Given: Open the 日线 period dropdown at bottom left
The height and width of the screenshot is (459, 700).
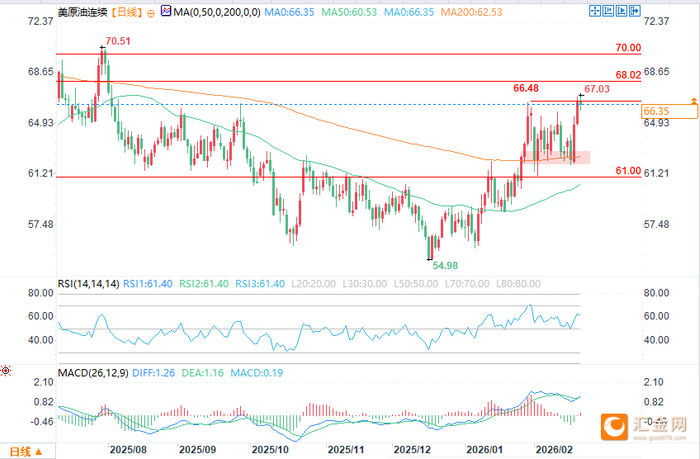Looking at the screenshot, I should coord(26,452).
